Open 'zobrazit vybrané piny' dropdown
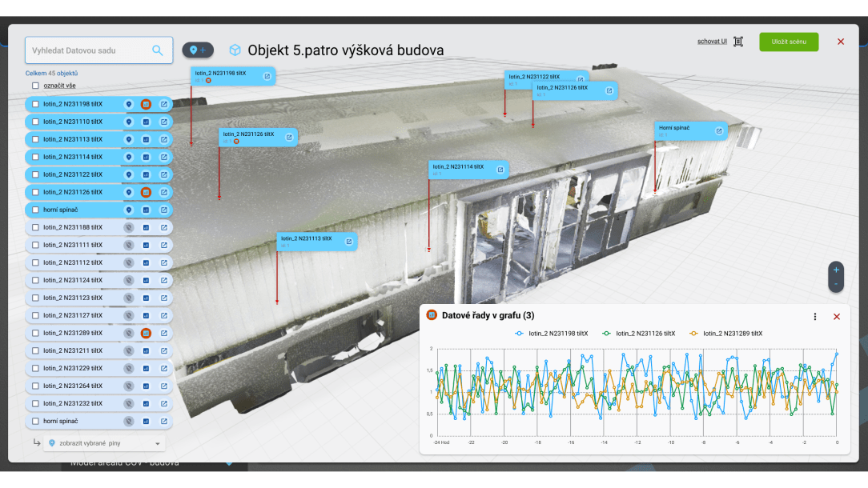This screenshot has height=488, width=868. (x=104, y=443)
